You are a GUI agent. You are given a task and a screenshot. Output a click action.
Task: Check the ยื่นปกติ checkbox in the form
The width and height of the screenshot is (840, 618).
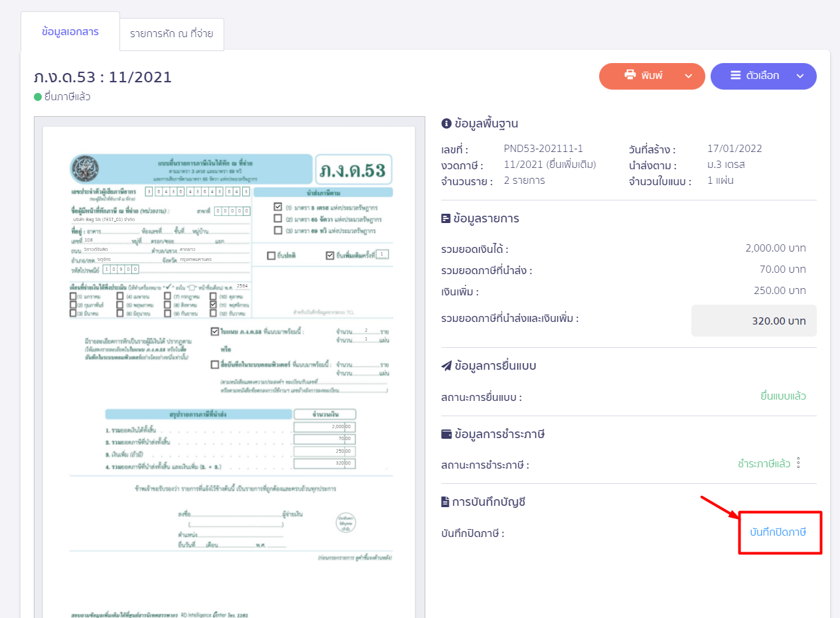(x=271, y=256)
